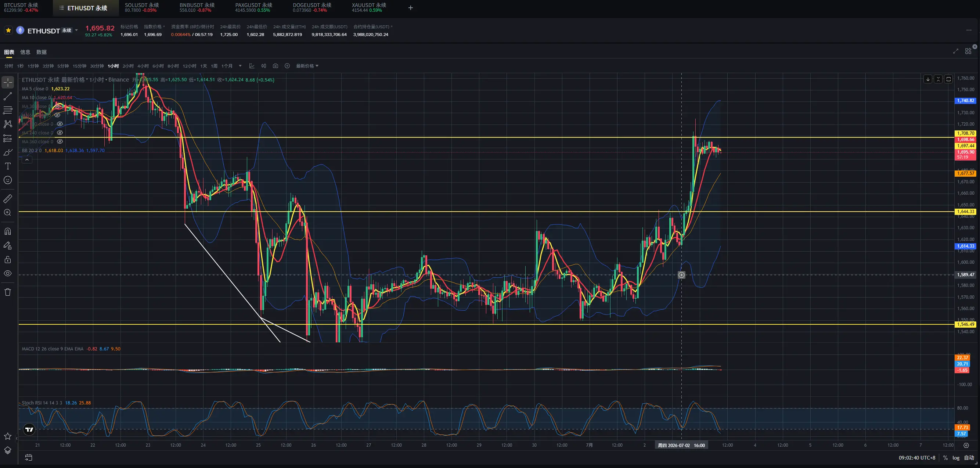Open the 最新价格 price type dropdown
Image resolution: width=980 pixels, height=468 pixels.
(x=307, y=66)
